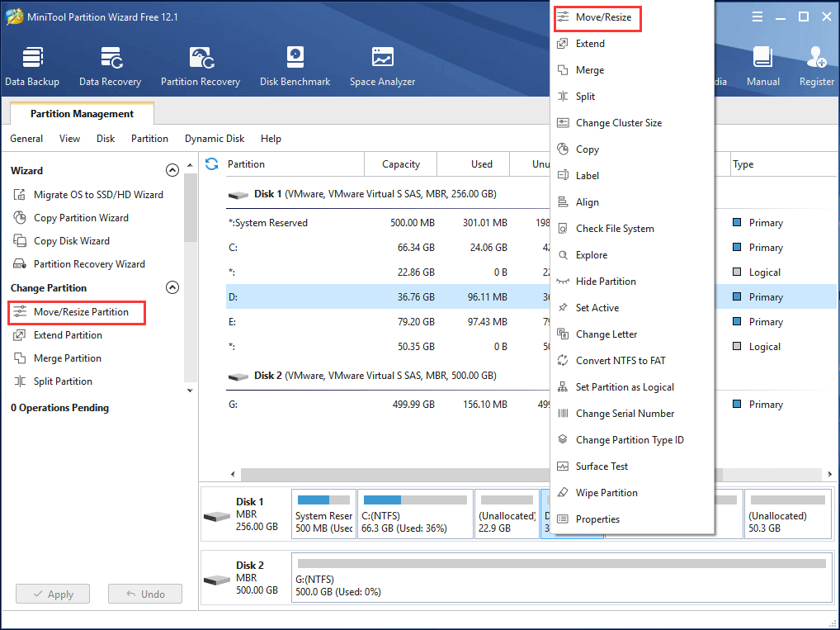The height and width of the screenshot is (630, 840).
Task: Click the Migrate OS to SSD/HD Wizard icon
Action: click(x=20, y=195)
